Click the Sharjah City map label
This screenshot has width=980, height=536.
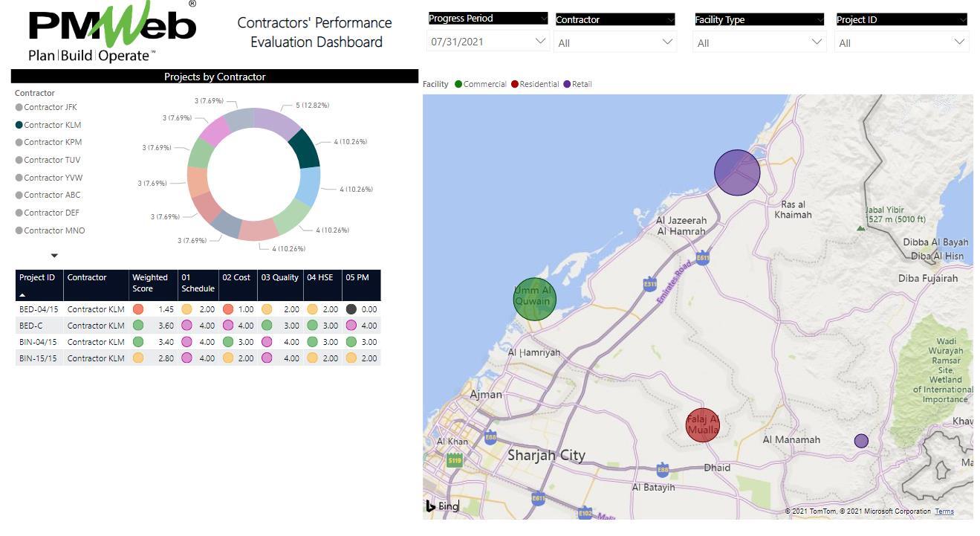[546, 455]
